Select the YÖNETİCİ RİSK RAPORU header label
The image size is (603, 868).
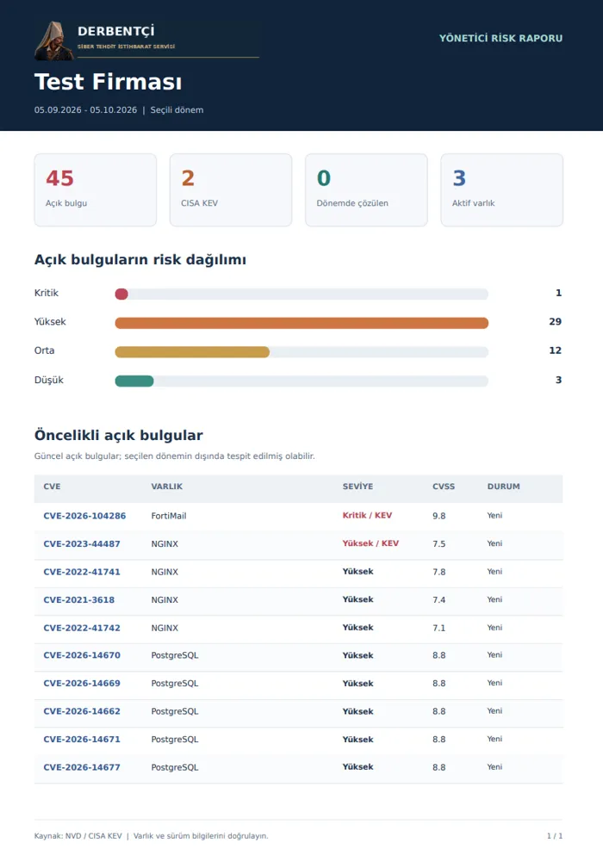(x=500, y=38)
